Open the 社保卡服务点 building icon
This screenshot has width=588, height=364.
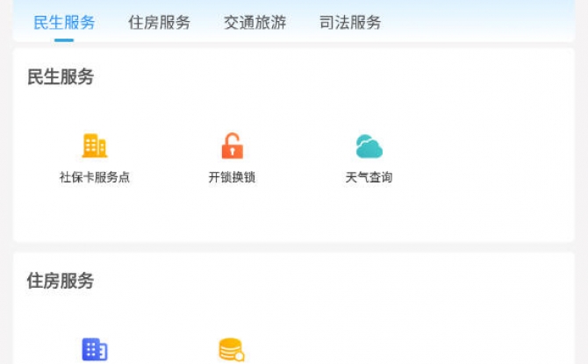[95, 146]
